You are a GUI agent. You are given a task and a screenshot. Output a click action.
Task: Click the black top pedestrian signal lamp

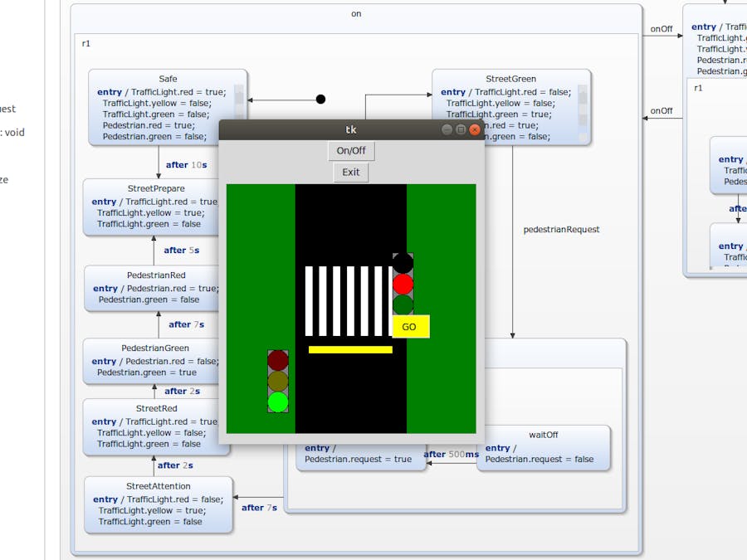pos(403,263)
